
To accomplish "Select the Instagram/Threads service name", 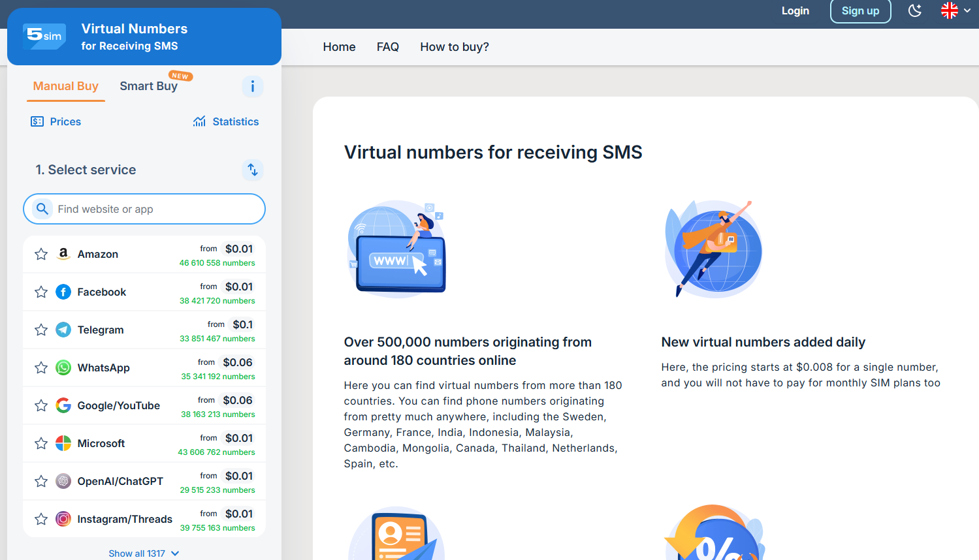I will click(x=125, y=519).
